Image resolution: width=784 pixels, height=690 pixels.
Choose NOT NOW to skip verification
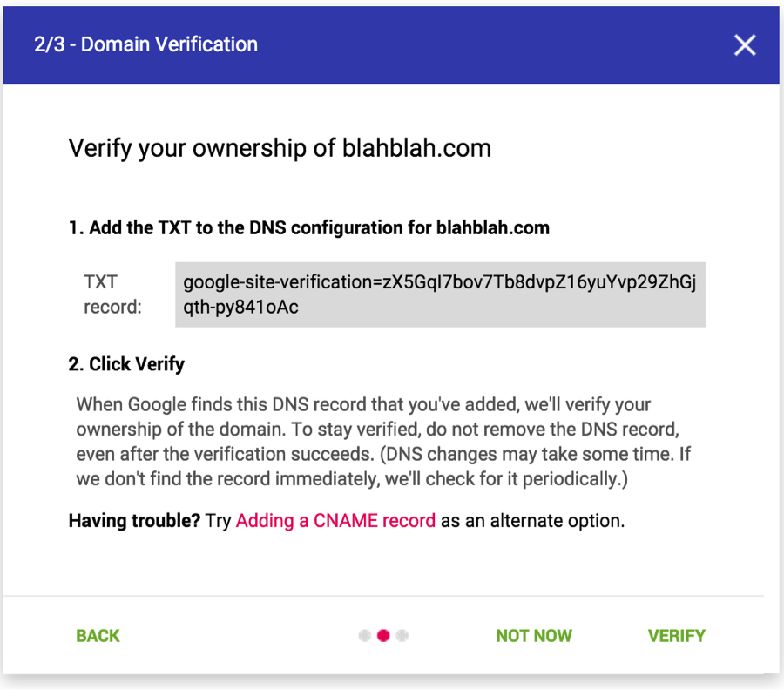coord(534,635)
